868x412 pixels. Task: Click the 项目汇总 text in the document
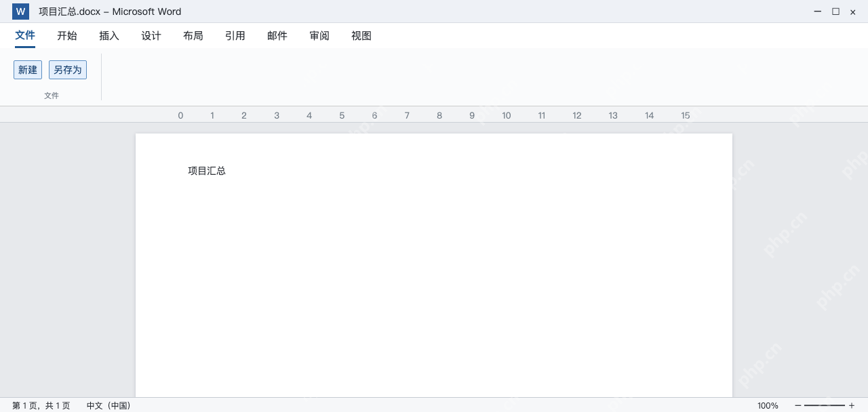[207, 171]
